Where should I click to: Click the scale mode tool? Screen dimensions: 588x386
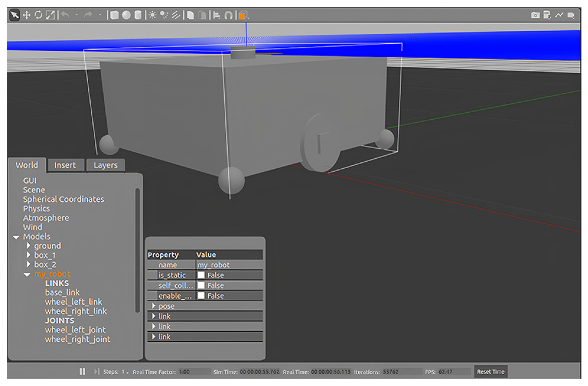pos(50,15)
